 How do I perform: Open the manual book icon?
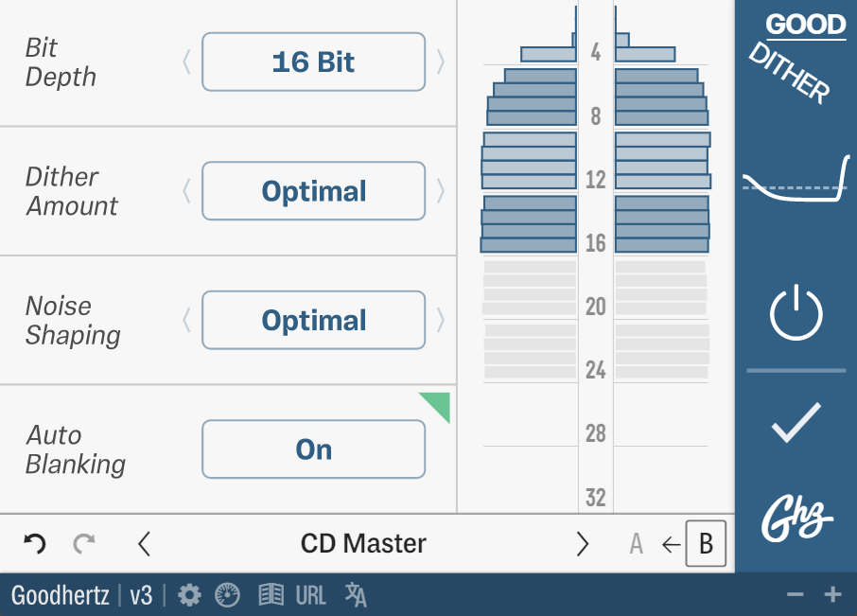(271, 594)
